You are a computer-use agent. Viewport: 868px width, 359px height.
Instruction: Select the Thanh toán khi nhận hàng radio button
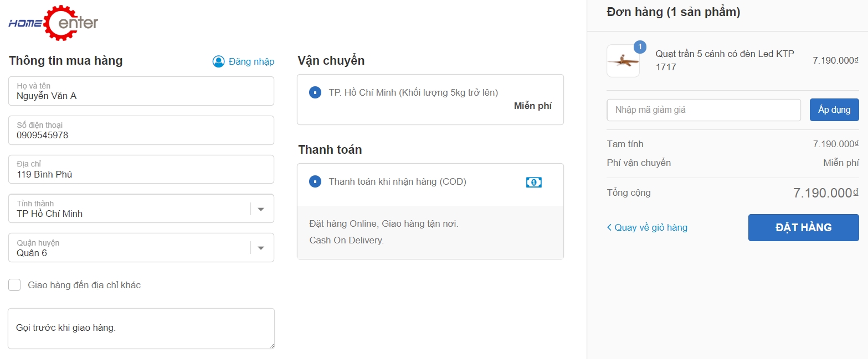click(x=315, y=181)
